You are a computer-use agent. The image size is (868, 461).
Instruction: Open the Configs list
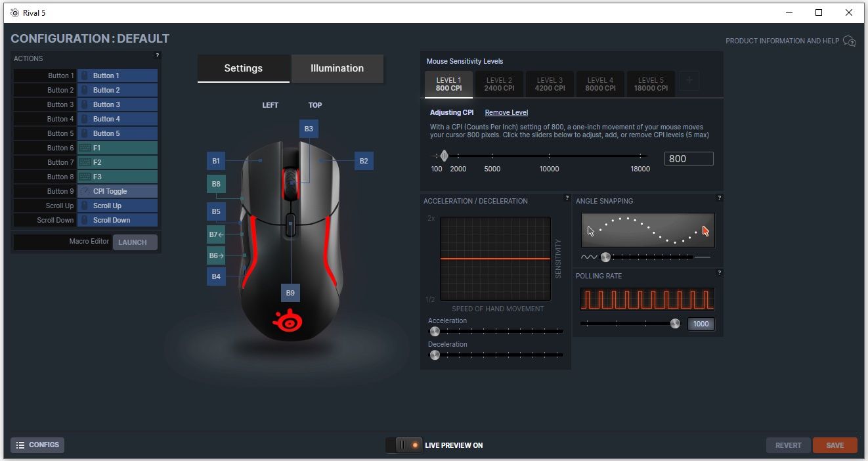[37, 445]
